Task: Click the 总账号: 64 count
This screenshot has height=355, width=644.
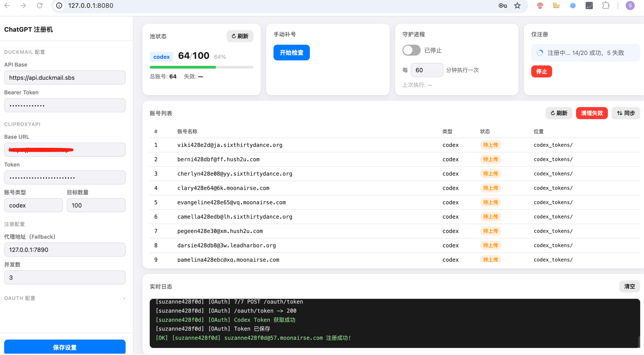Action: 163,77
